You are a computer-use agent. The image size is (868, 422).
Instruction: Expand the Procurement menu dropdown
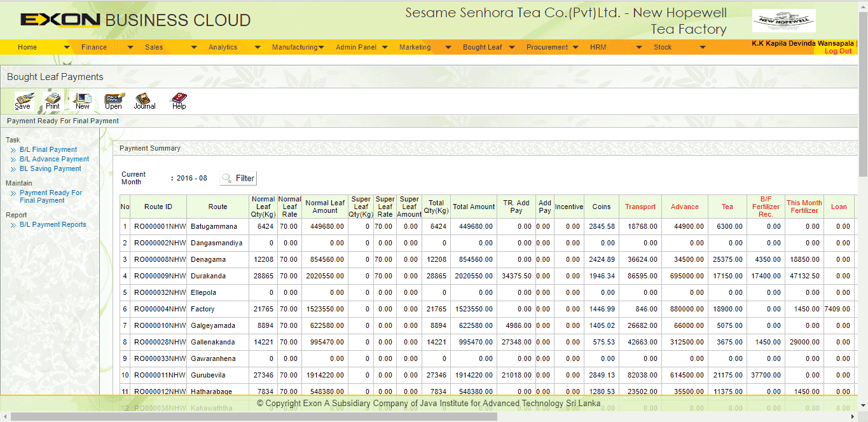coord(575,48)
